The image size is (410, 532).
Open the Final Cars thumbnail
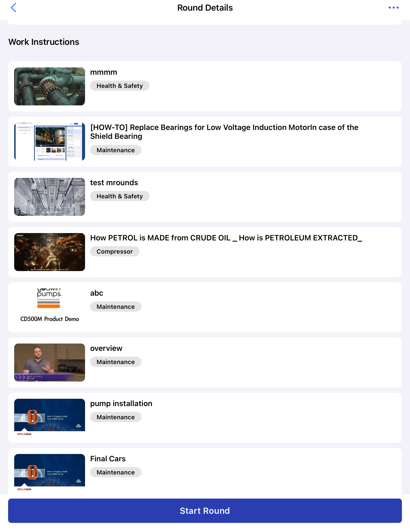coord(50,473)
